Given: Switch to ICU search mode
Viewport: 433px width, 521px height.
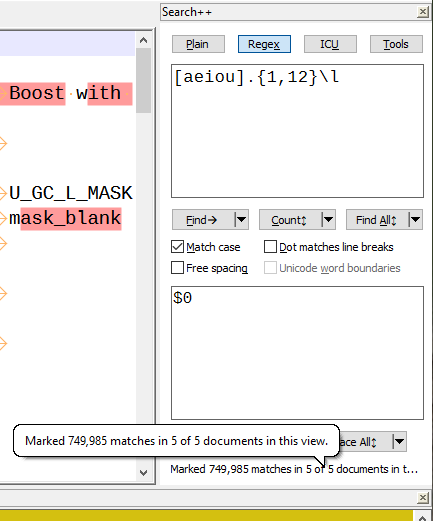Looking at the screenshot, I should (x=330, y=44).
